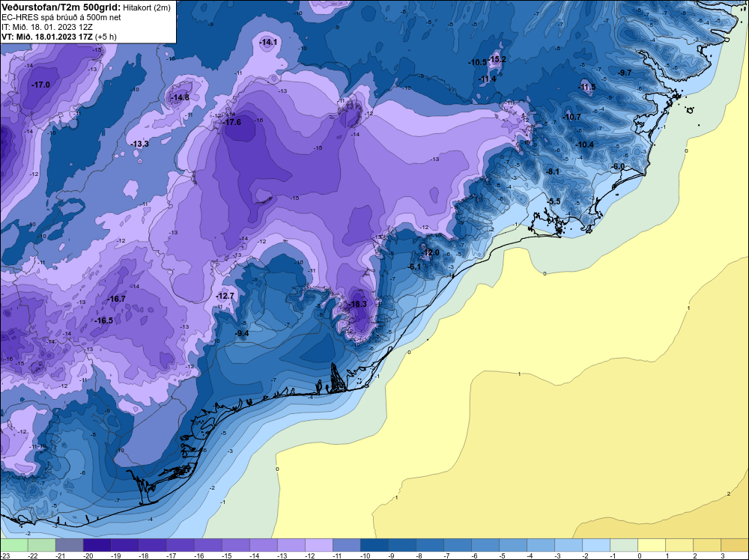Click the '3' label in the color scale
749x560 pixels.
[723, 556]
